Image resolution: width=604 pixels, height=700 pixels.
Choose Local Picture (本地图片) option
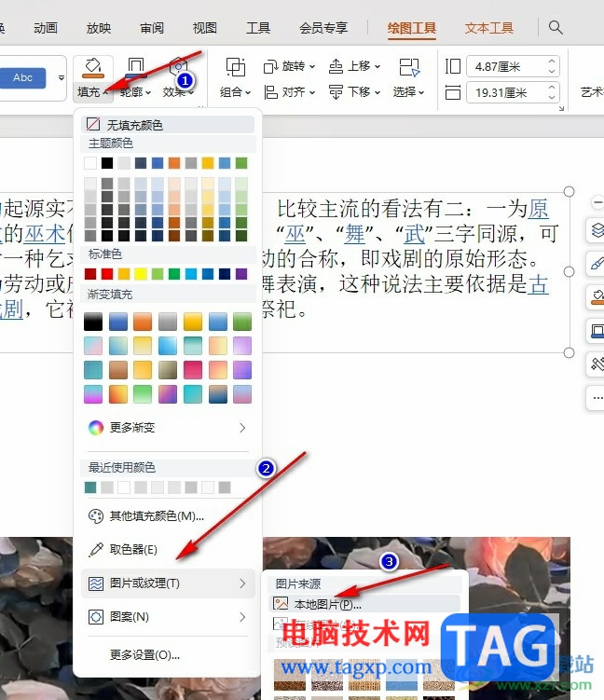pos(364,604)
